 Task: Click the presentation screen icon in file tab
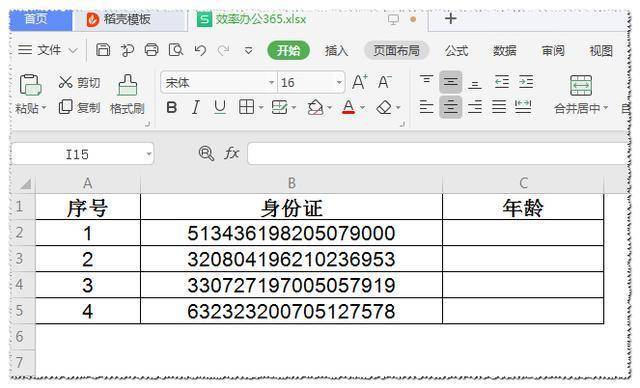click(393, 19)
